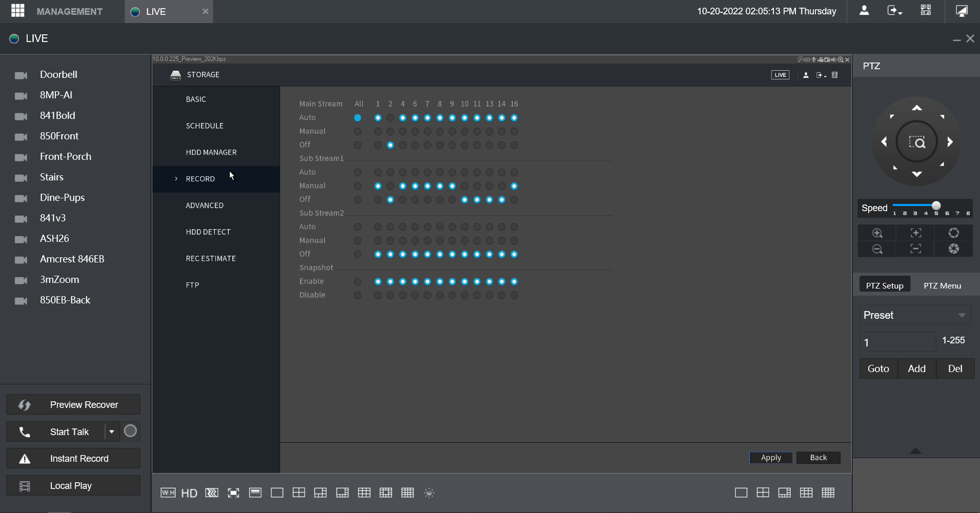980x513 pixels.
Task: Open the HDD MANAGER menu item
Action: 211,152
